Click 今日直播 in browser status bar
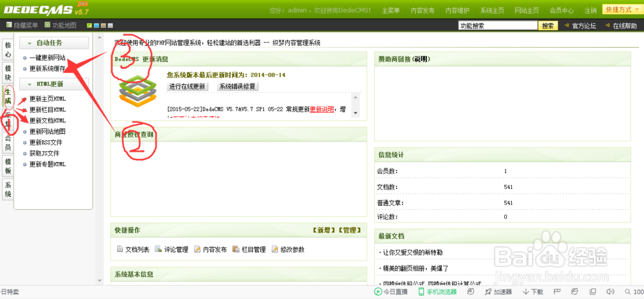 pos(391,292)
